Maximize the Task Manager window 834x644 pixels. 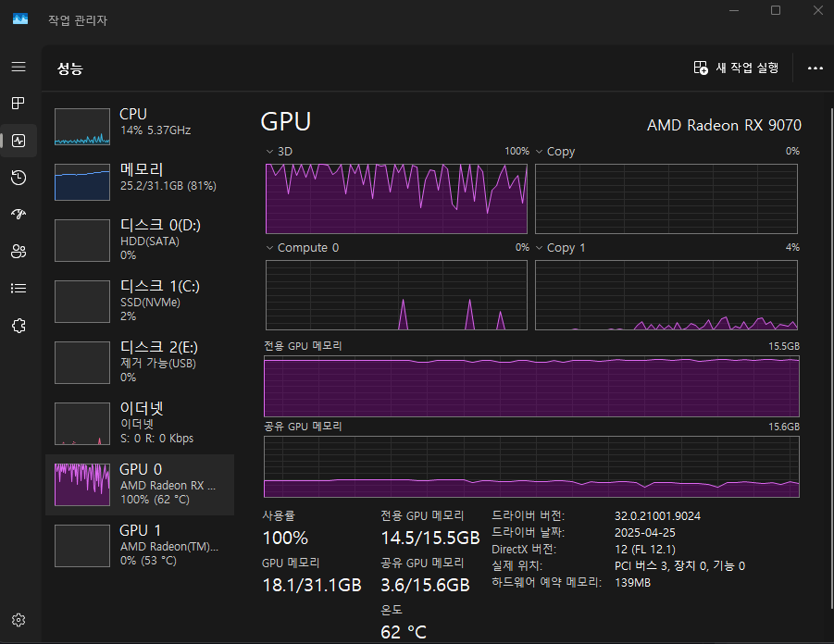pos(776,10)
